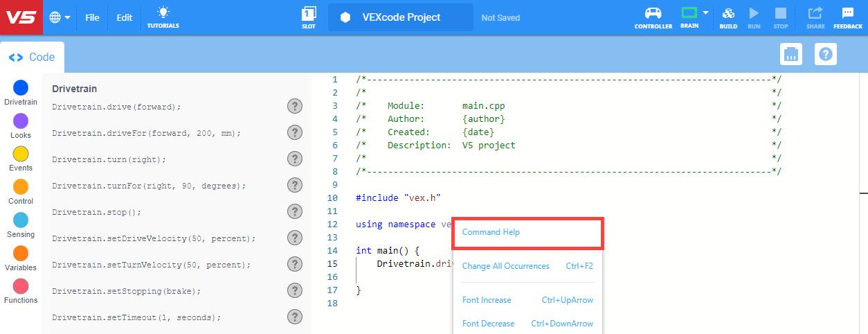Screen dimensions: 868x334
Task: Show help for Drivetrain.stop() command
Action: tap(295, 211)
